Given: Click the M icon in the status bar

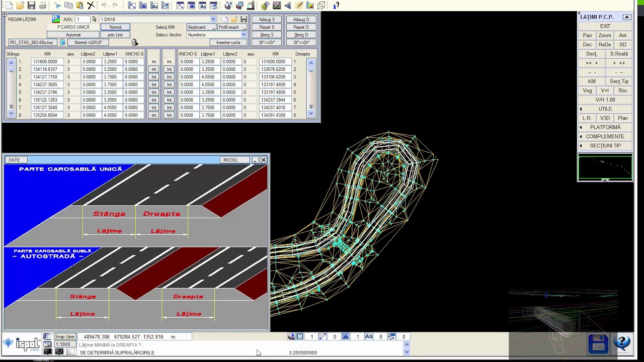Looking at the screenshot, I should (x=300, y=337).
